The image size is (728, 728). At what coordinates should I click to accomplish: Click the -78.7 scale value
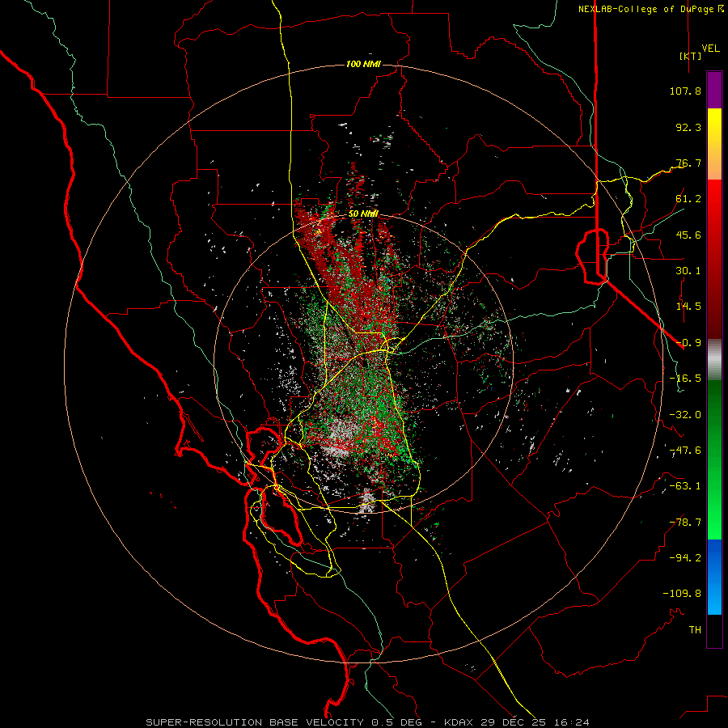[685, 523]
